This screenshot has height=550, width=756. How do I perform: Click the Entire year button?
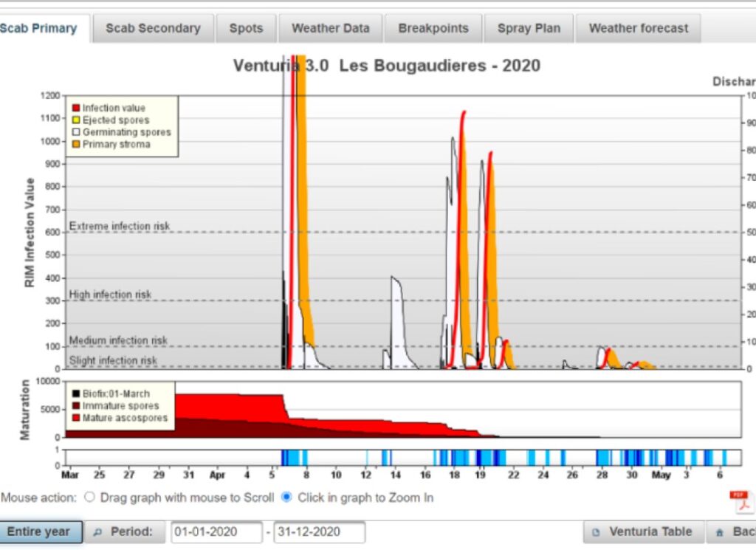click(x=40, y=532)
